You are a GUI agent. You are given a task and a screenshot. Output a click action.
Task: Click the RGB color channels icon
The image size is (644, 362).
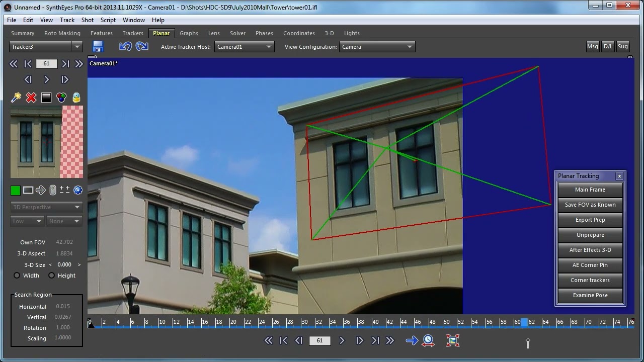tap(61, 98)
